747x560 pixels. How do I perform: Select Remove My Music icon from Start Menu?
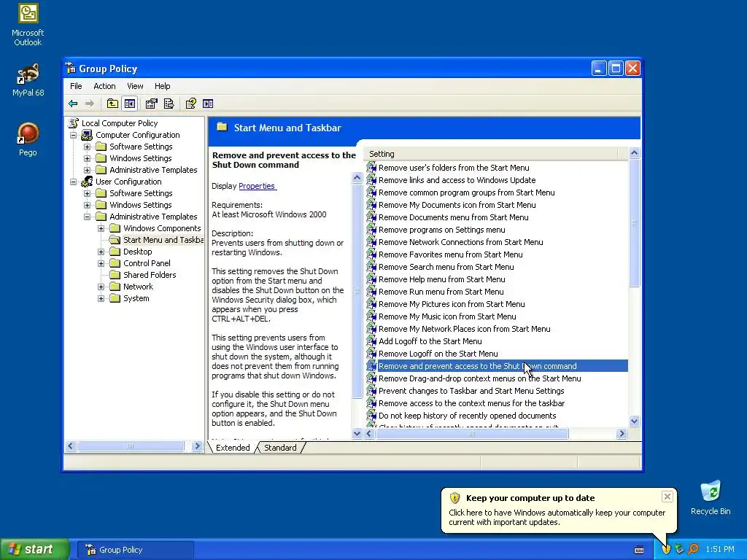click(447, 316)
